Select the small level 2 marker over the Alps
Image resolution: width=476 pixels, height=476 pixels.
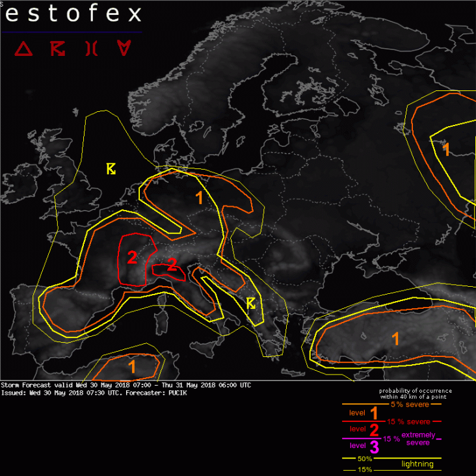pyautogui.click(x=172, y=265)
